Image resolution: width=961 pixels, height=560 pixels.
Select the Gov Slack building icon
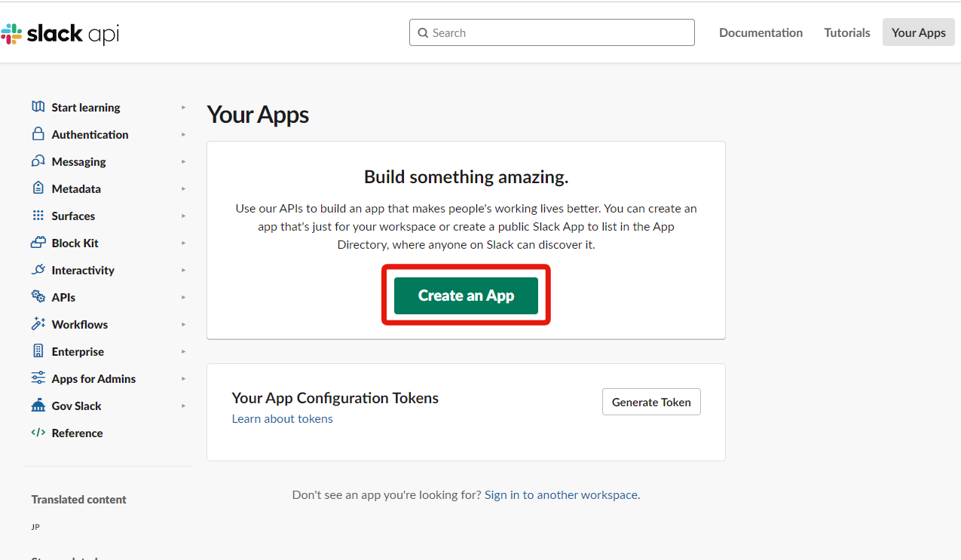click(38, 405)
